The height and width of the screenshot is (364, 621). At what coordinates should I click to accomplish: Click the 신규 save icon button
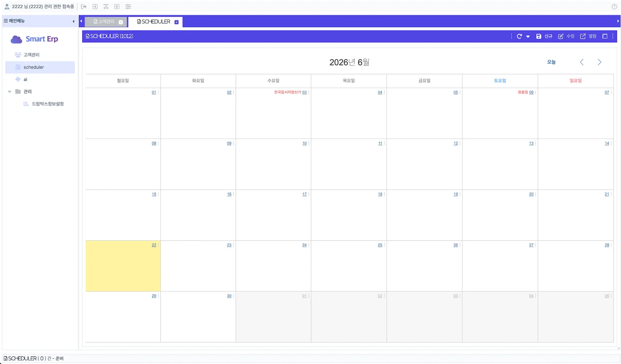[x=538, y=36]
